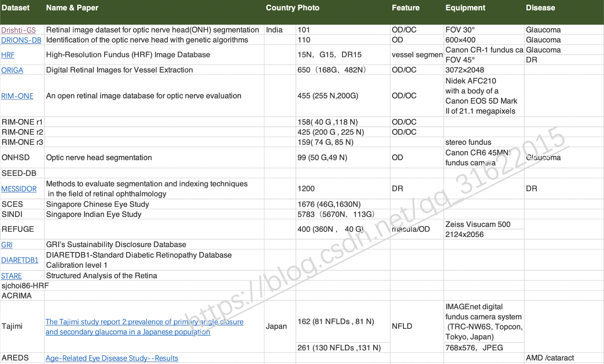Select the MESSIDOR photo count 1200
This screenshot has height=364, width=604.
pyautogui.click(x=343, y=189)
